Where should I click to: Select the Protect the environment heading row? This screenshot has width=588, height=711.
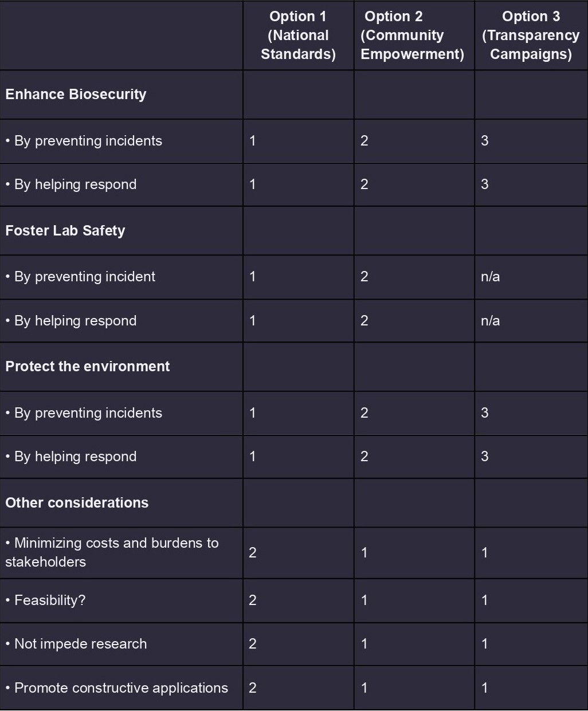coord(88,367)
